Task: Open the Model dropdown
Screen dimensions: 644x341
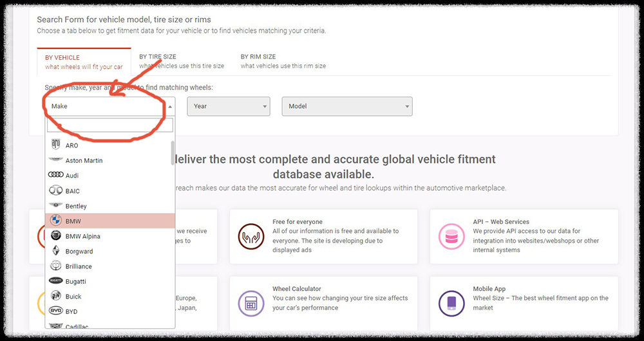Action: click(x=347, y=106)
